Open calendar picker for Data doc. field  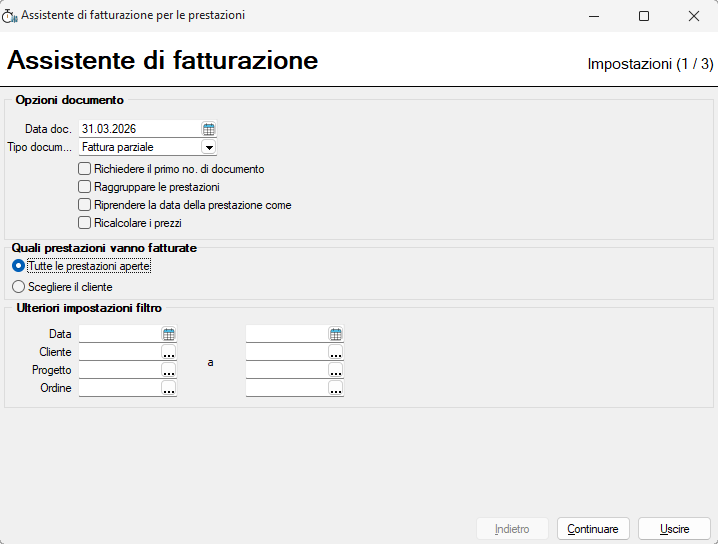(209, 129)
